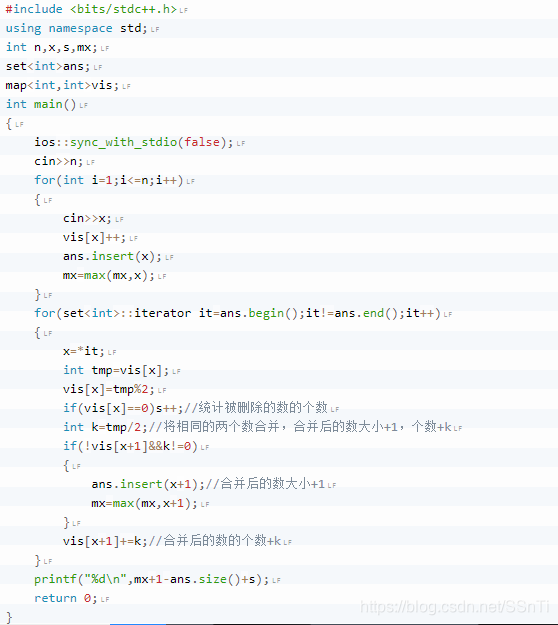Click the 'cin>>n;' line
The image size is (558, 625).
pos(59,161)
